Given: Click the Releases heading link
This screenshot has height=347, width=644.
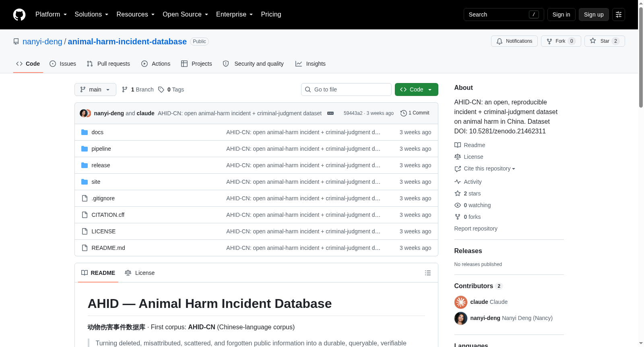Looking at the screenshot, I should [x=468, y=251].
